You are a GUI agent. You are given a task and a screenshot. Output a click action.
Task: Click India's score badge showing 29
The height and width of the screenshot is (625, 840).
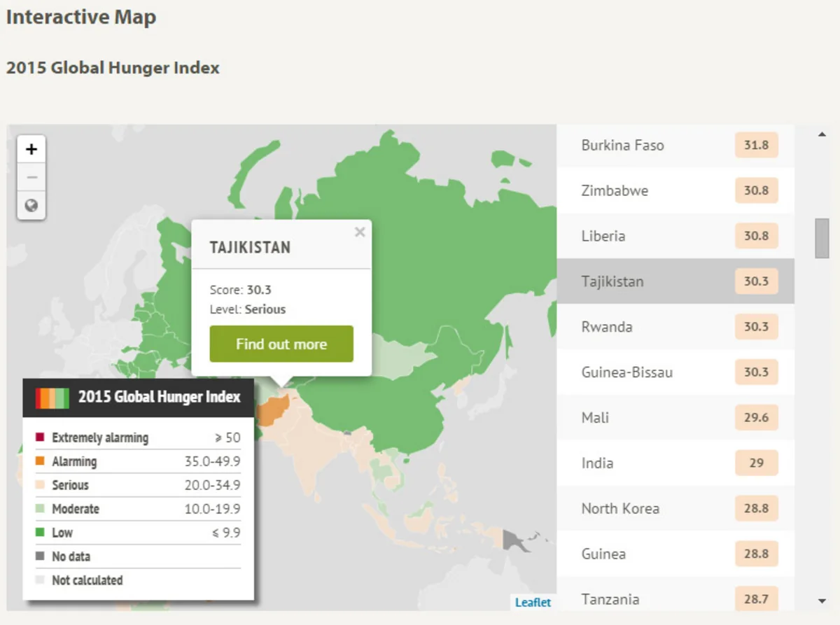point(757,463)
